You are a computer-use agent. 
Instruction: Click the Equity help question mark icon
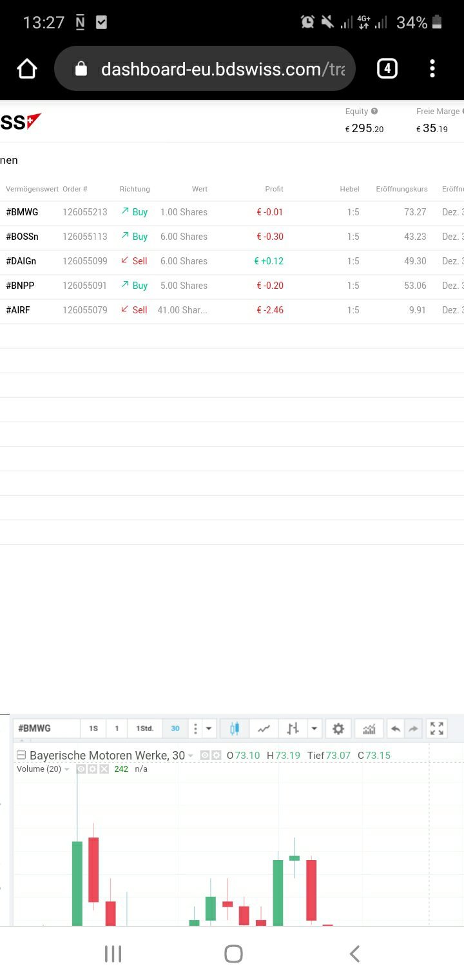pos(374,112)
